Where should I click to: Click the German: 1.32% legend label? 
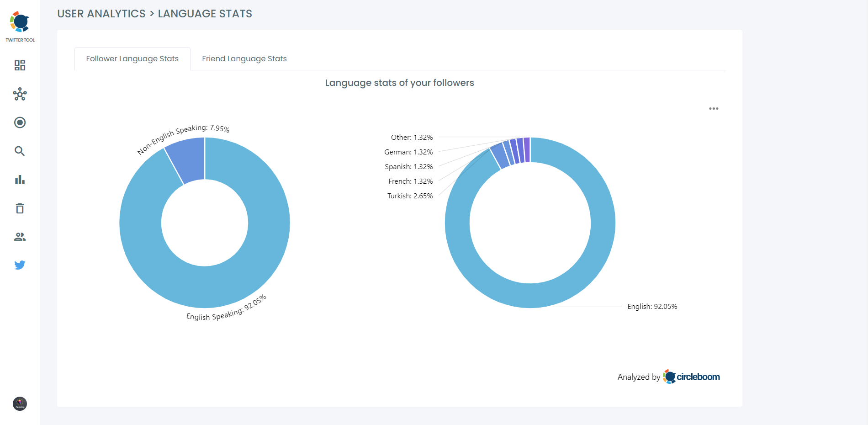(408, 152)
